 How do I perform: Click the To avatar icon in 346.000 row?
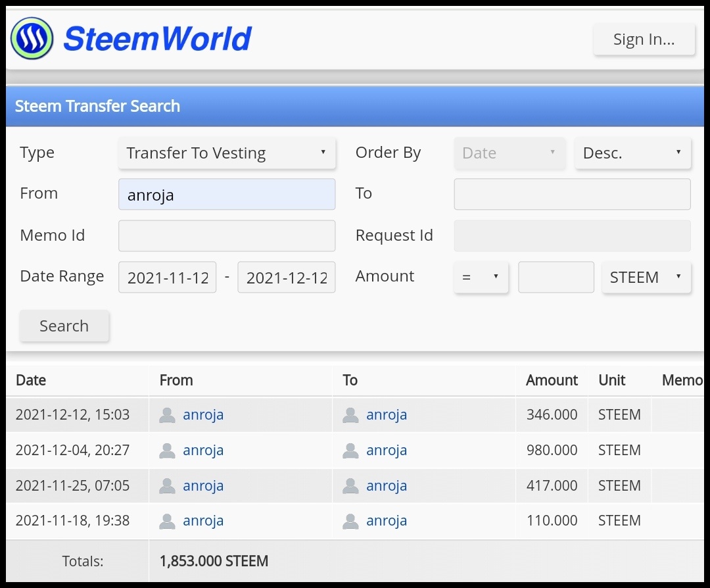[x=350, y=415]
